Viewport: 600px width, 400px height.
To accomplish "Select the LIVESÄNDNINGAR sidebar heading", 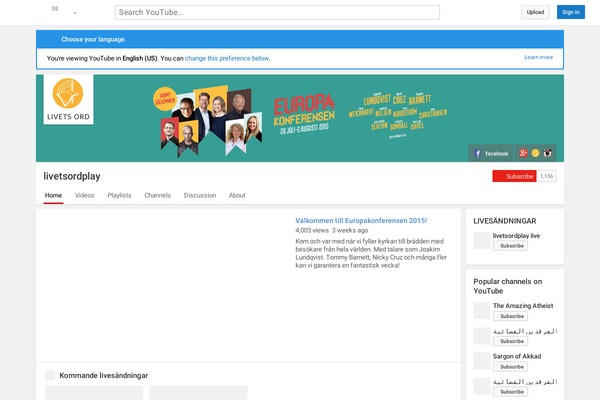I will click(x=505, y=221).
